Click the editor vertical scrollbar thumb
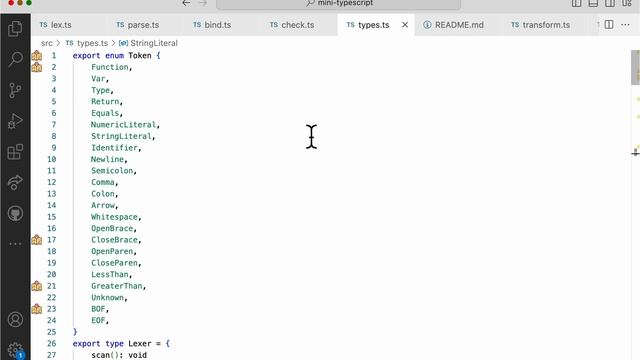 pyautogui.click(x=635, y=67)
